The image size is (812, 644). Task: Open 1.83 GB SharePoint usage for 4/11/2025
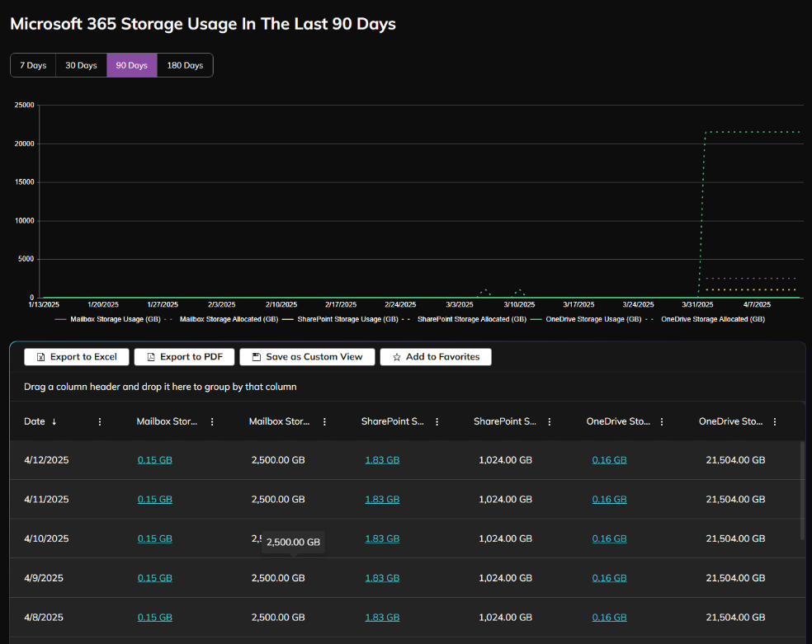point(382,499)
